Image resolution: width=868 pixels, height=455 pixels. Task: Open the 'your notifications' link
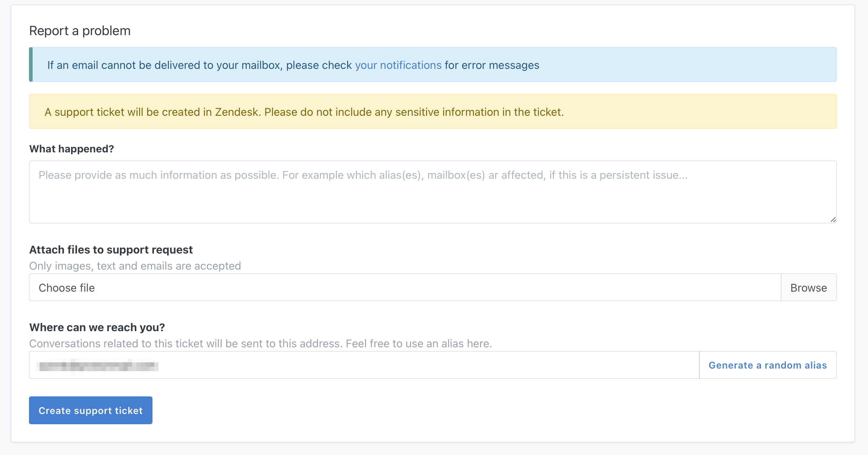coord(398,65)
